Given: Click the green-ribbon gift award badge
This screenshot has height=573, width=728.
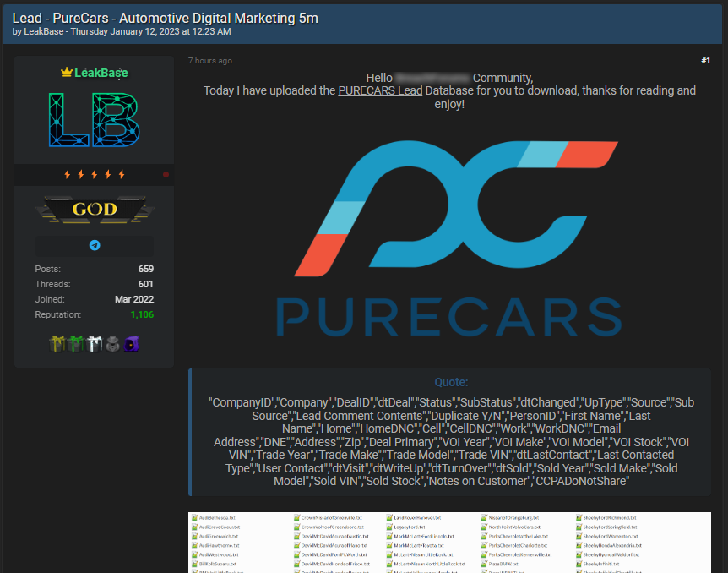Looking at the screenshot, I should click(x=75, y=344).
